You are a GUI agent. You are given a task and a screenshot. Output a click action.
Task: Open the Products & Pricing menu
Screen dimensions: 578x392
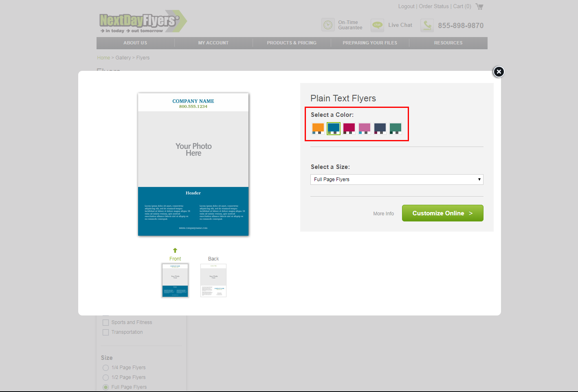[292, 43]
